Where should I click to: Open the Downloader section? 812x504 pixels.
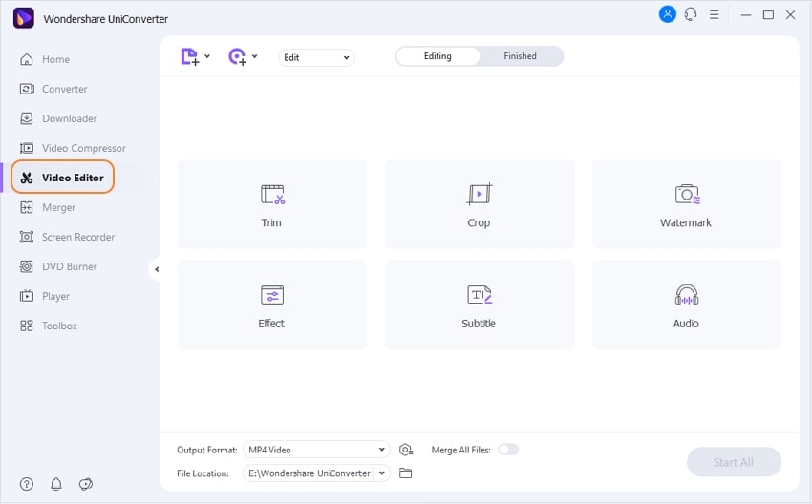tap(58, 118)
